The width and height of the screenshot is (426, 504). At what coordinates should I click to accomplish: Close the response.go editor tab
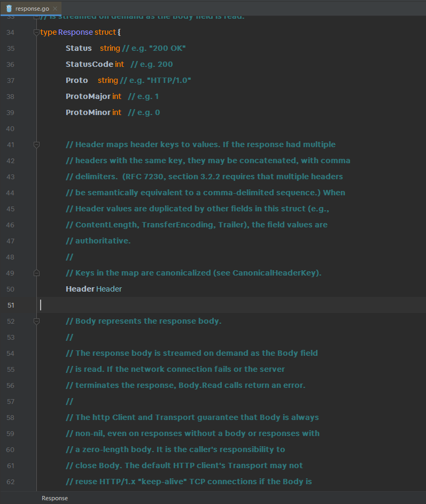[55, 9]
